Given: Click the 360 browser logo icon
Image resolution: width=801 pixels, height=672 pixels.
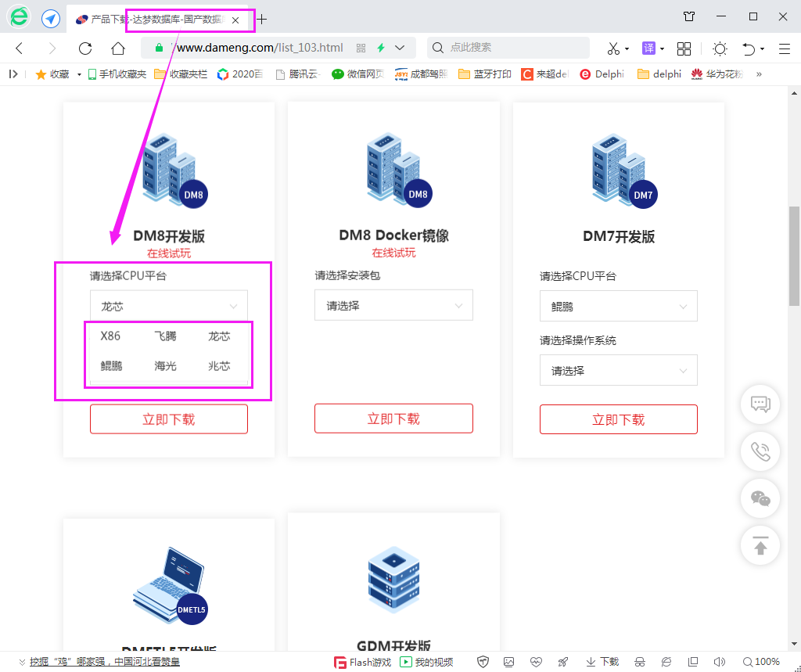Looking at the screenshot, I should [x=19, y=17].
